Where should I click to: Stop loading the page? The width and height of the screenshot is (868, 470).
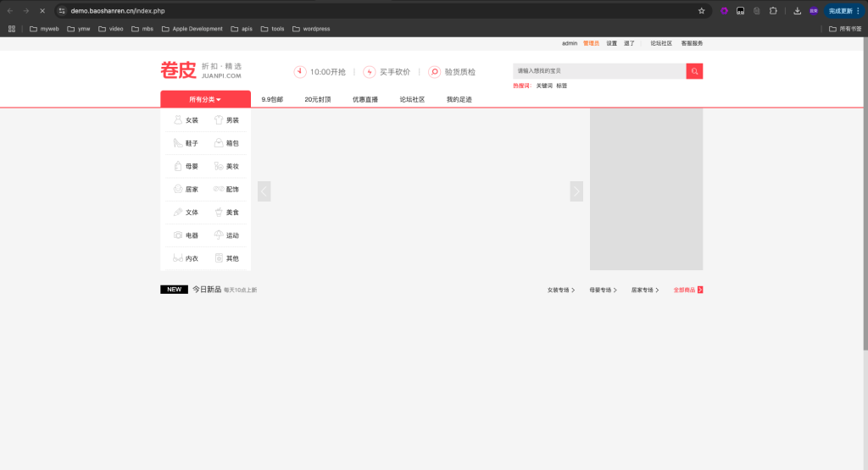(42, 10)
